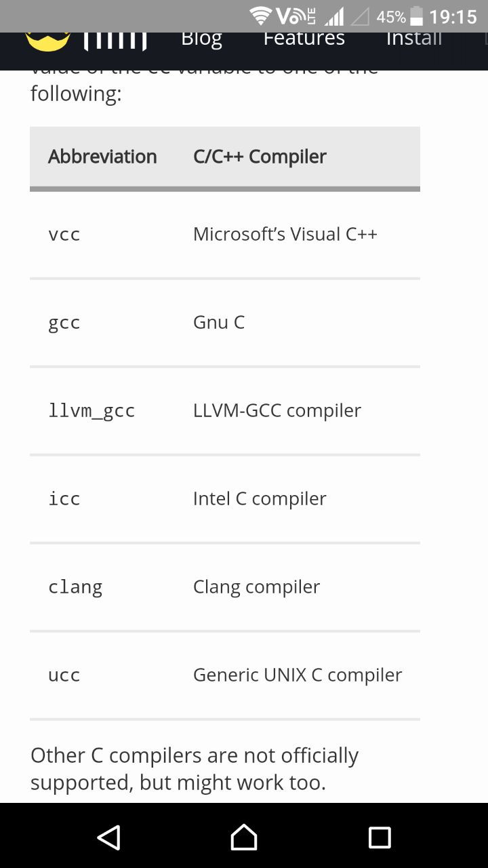The image size is (488, 868).
Task: Tap the clang abbreviation code text
Action: pos(75,587)
